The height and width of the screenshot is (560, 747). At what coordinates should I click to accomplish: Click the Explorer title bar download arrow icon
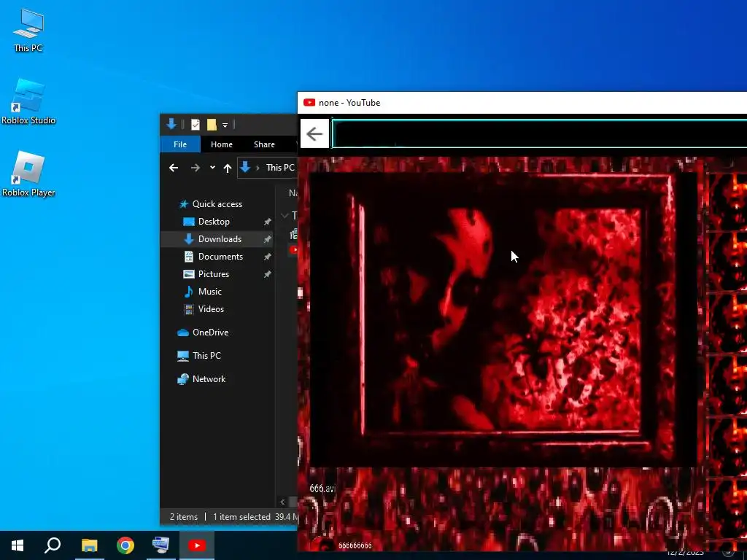[x=171, y=124]
